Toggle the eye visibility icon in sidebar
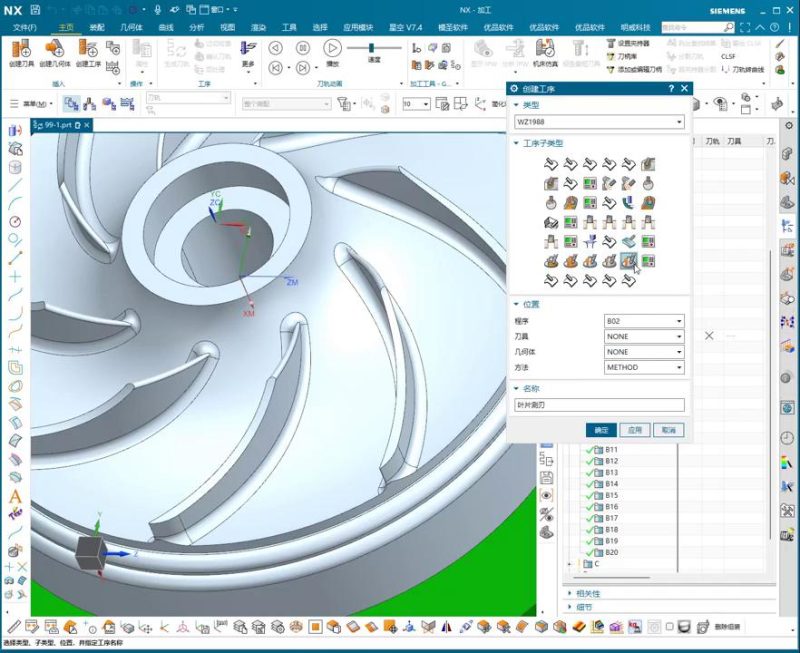This screenshot has height=653, width=800. 546,495
